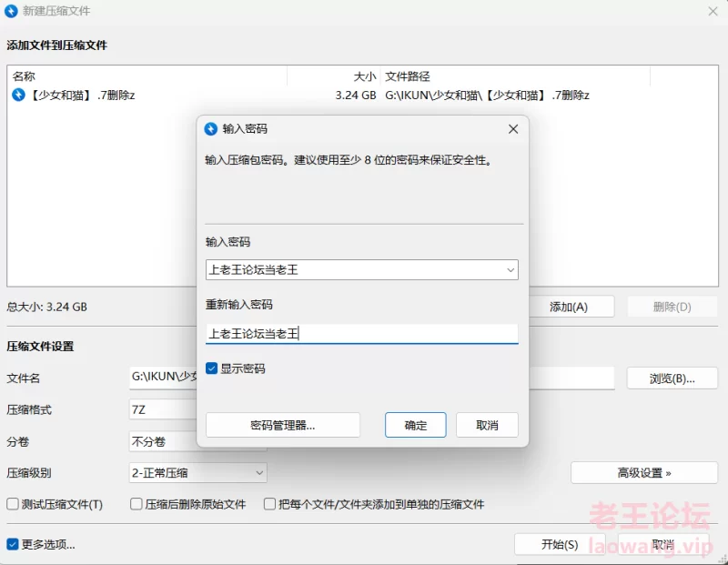Focus the 重新输入密码 text field
Image resolution: width=728 pixels, height=565 pixels.
point(361,334)
